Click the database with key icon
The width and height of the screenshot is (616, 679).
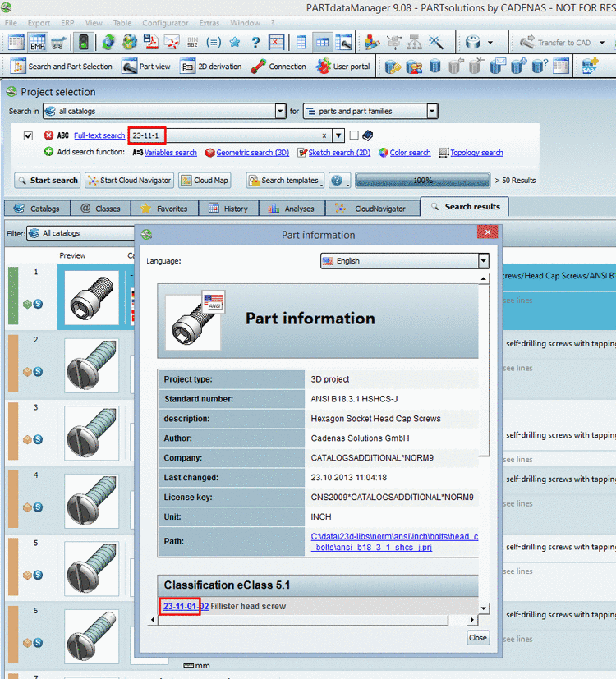(x=393, y=67)
